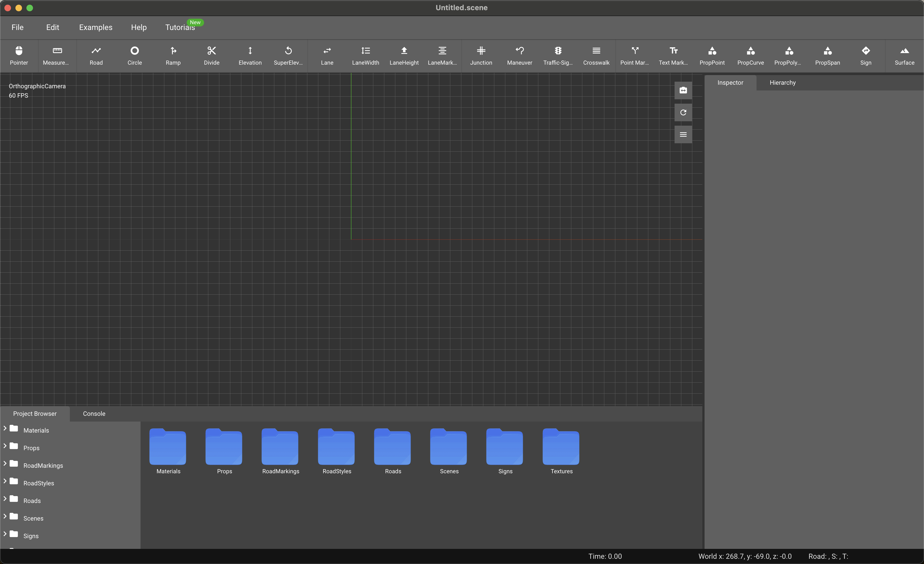The image size is (924, 564).
Task: Expand the RoadMarkings tree folder
Action: pos(5,463)
